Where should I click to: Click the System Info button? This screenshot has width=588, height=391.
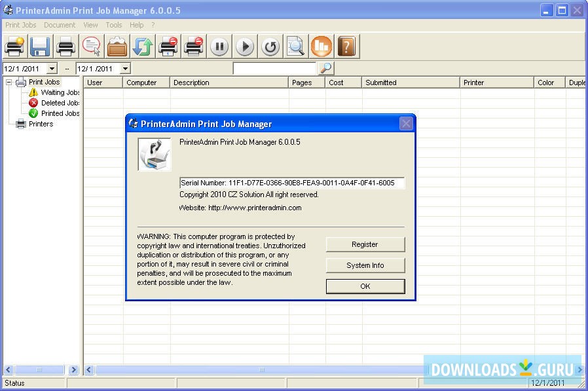click(365, 265)
